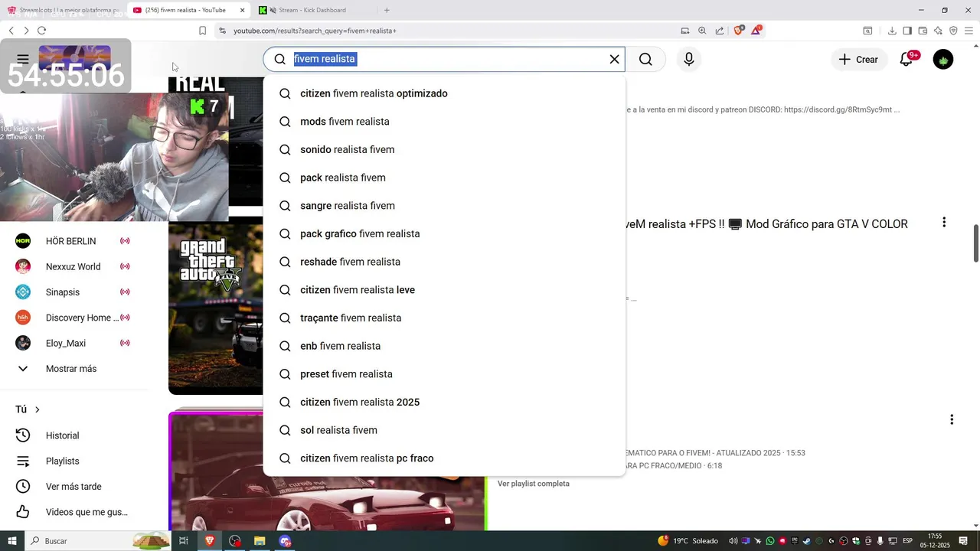Click the Brave Shields lion icon in the address bar
Viewport: 980px width, 551px height.
738,31
